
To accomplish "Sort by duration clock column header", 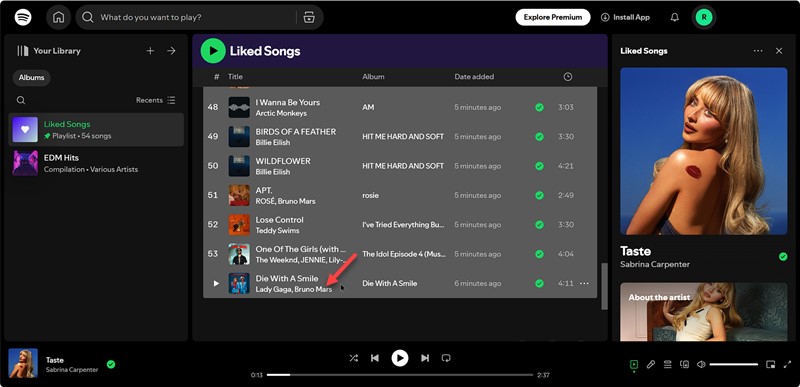I will (568, 76).
